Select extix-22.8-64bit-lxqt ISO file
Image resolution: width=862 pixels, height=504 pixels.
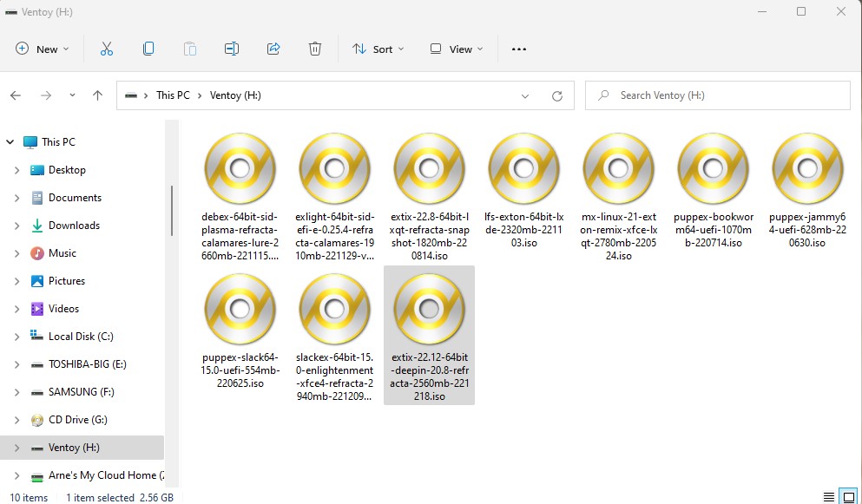click(430, 197)
